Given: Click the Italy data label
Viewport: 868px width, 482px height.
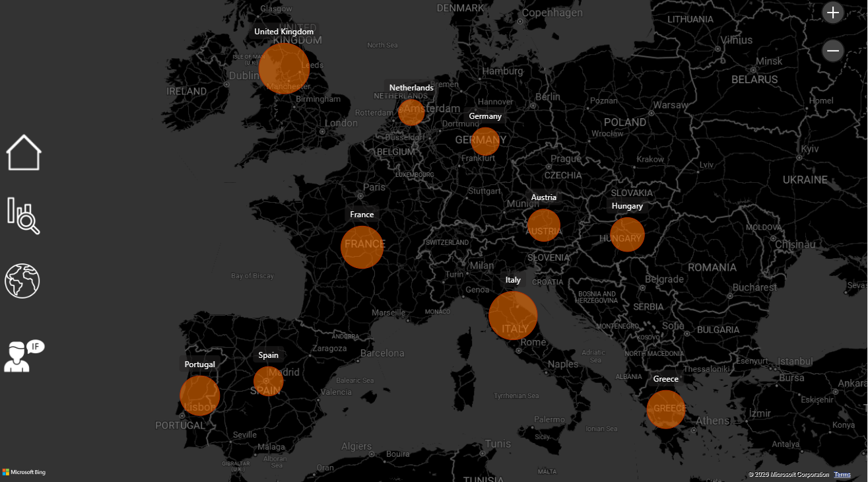Looking at the screenshot, I should (513, 280).
